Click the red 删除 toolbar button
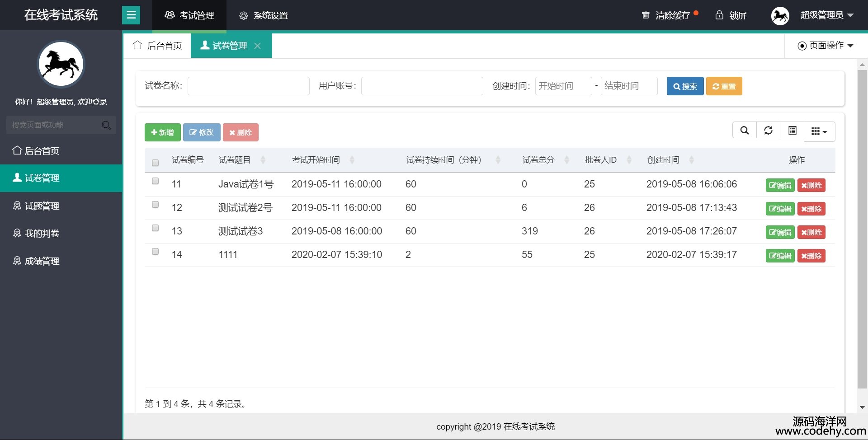Image resolution: width=868 pixels, height=440 pixels. pyautogui.click(x=241, y=132)
